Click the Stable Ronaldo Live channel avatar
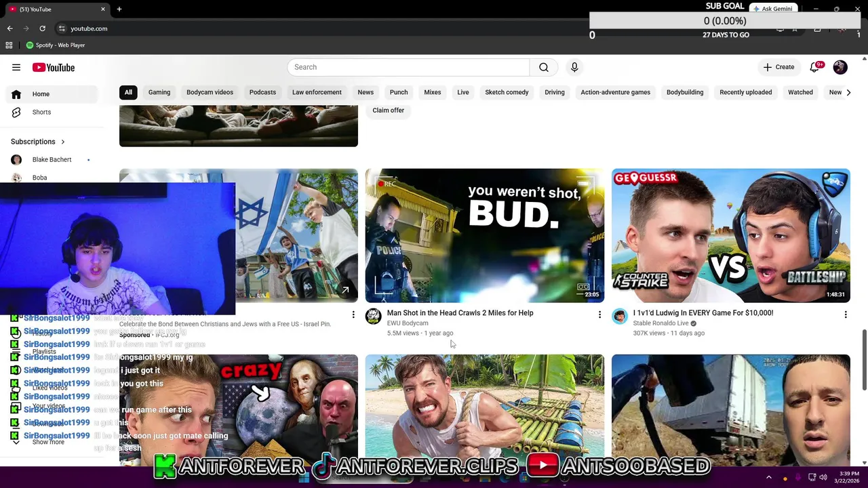Viewport: 868px width, 488px height. click(x=620, y=317)
